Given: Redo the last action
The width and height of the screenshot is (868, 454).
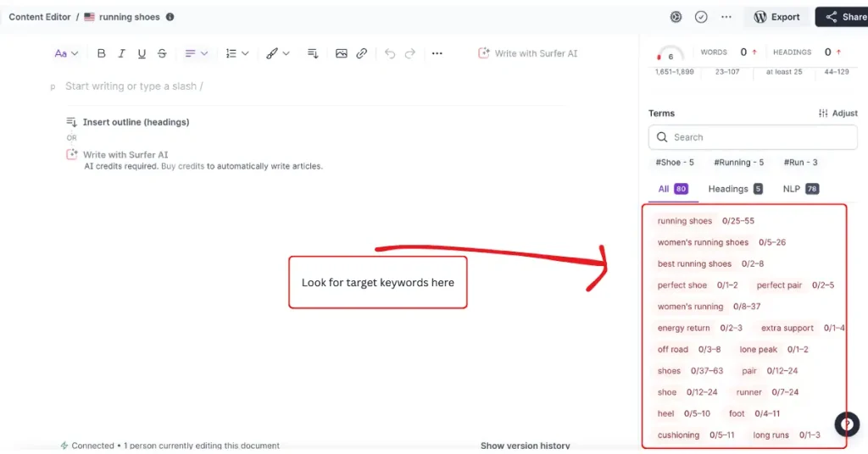Looking at the screenshot, I should pyautogui.click(x=409, y=53).
